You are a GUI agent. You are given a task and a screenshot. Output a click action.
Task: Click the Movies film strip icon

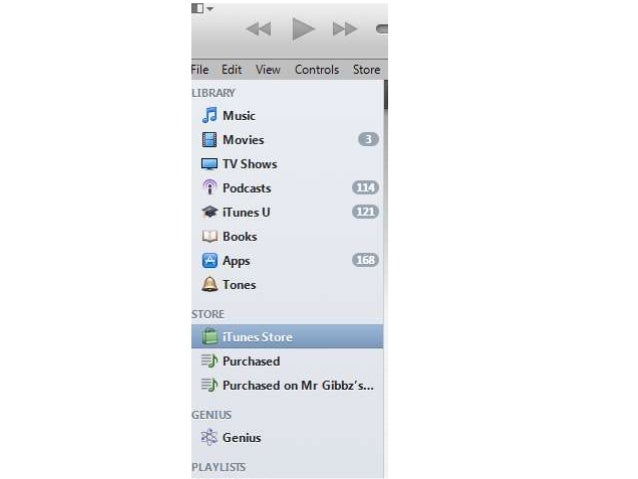tap(210, 140)
